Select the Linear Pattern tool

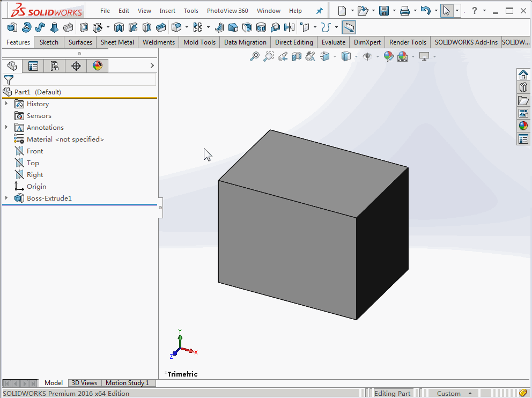point(198,27)
